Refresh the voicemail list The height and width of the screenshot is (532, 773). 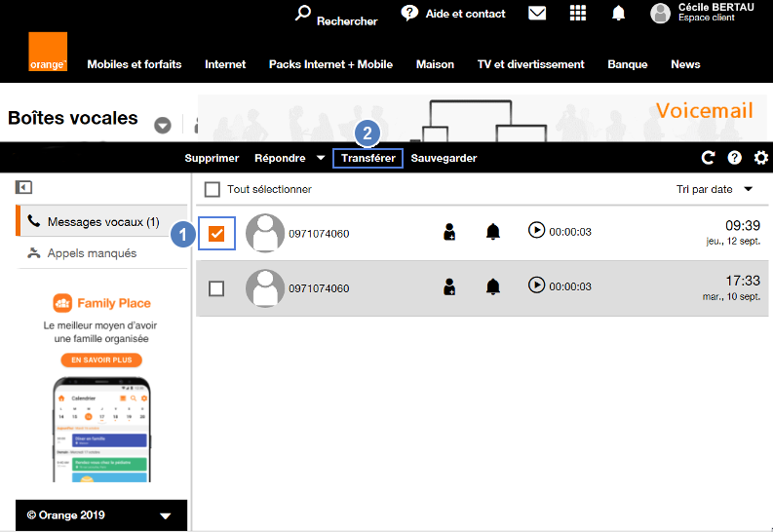click(708, 158)
